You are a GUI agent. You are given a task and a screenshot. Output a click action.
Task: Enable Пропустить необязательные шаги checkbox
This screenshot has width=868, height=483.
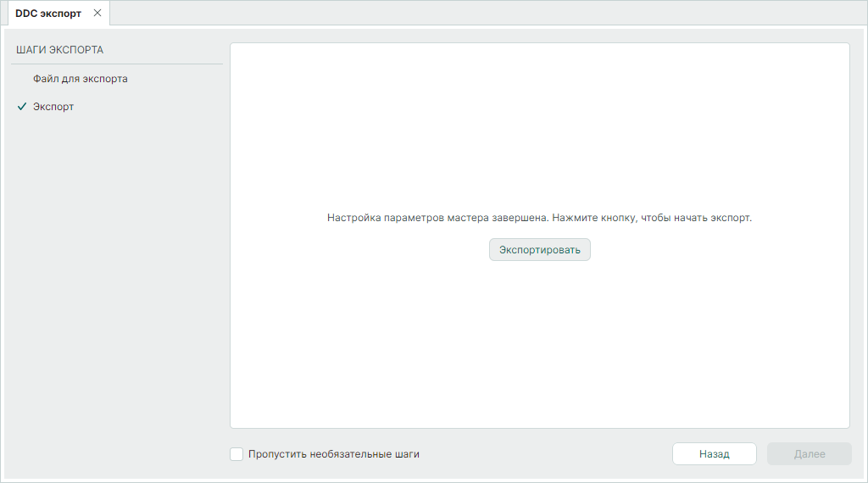pos(236,454)
